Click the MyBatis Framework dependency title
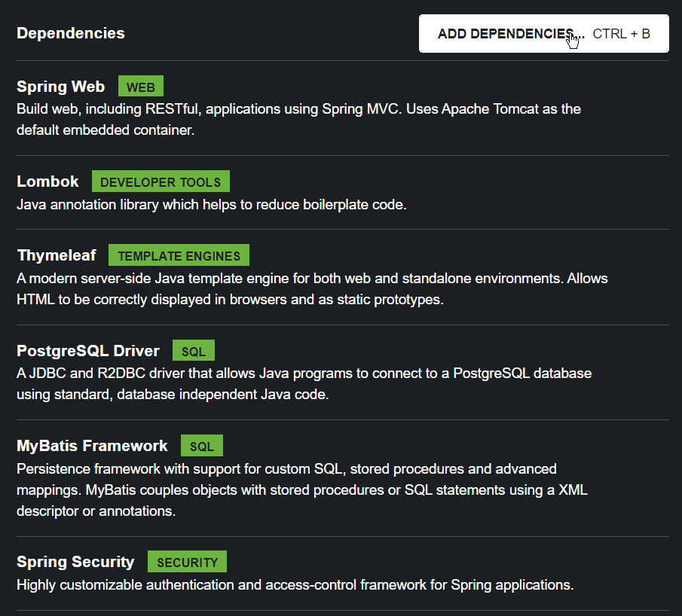The width and height of the screenshot is (682, 616). click(x=92, y=446)
